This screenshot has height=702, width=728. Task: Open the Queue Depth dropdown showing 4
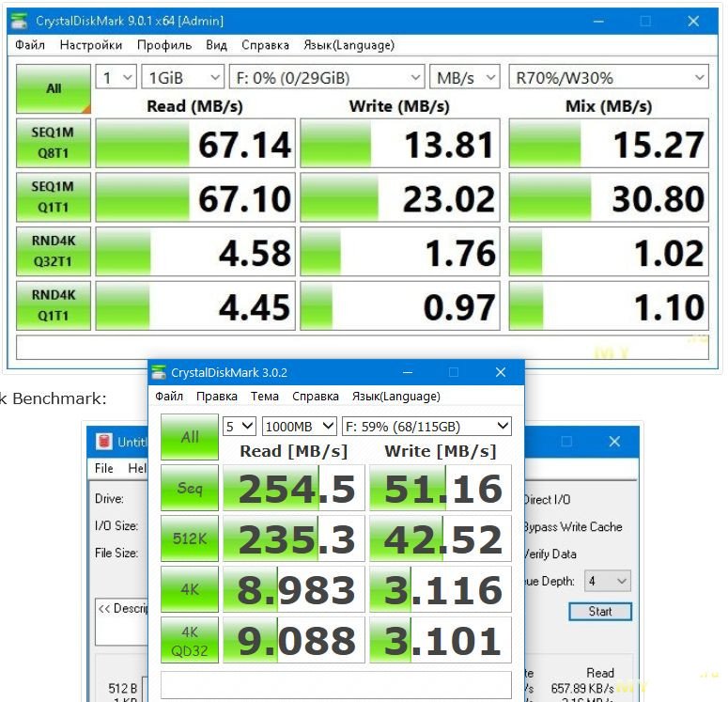pos(607,582)
